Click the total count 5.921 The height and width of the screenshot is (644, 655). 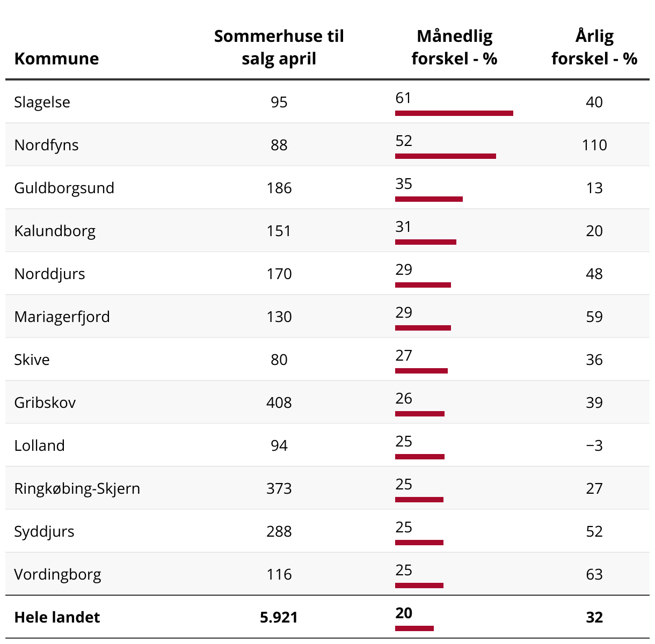[279, 617]
